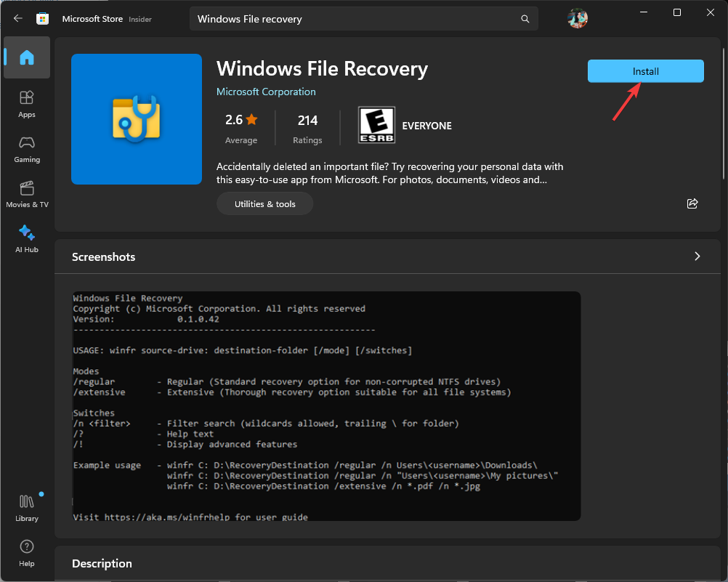This screenshot has height=582, width=728.
Task: Install Windows File Recovery
Action: pos(644,70)
